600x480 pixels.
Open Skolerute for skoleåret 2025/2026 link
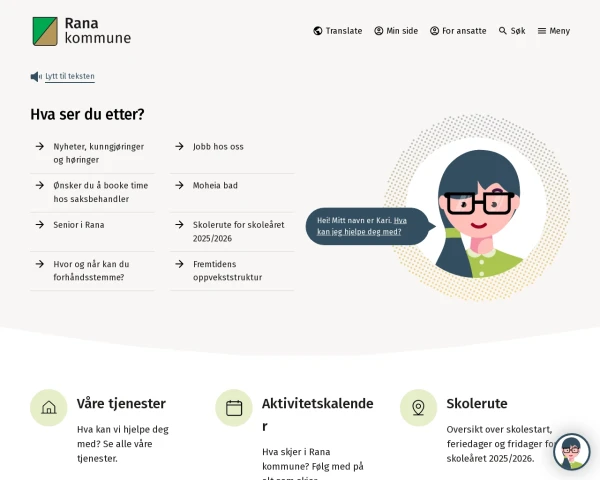[x=239, y=232]
